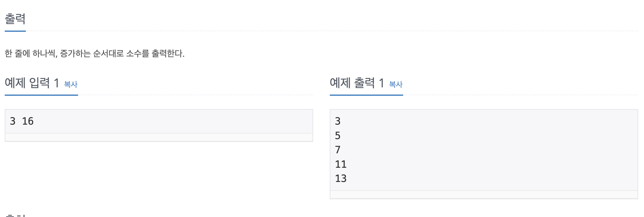Click the 예제 출력 1 heading
Viewport: 644px width, 217px height.
coord(357,83)
